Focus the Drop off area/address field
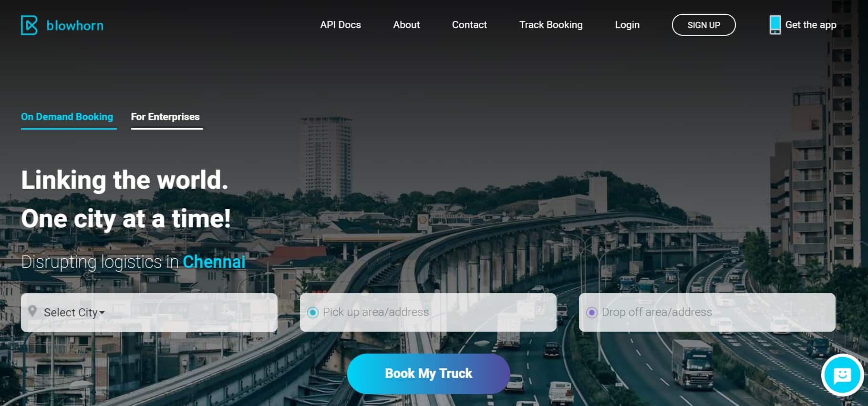Screen dimensions: 868x406 pyautogui.click(x=707, y=313)
